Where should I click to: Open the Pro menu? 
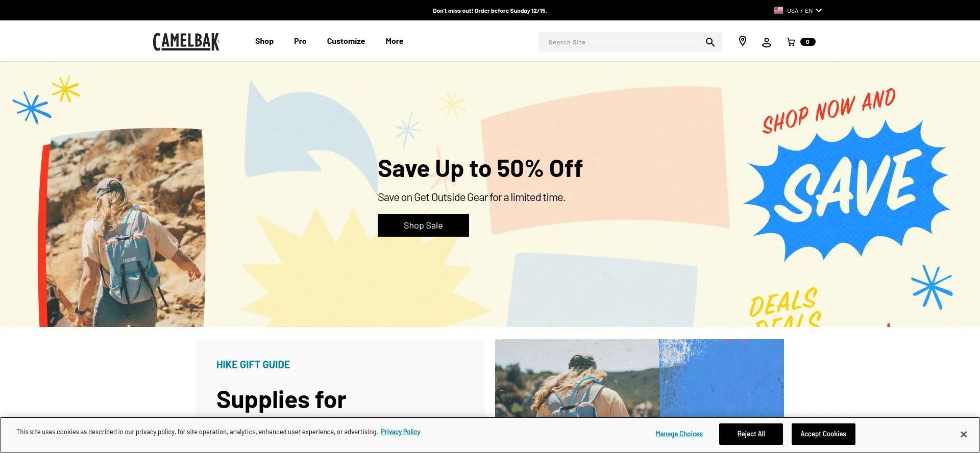click(x=300, y=41)
